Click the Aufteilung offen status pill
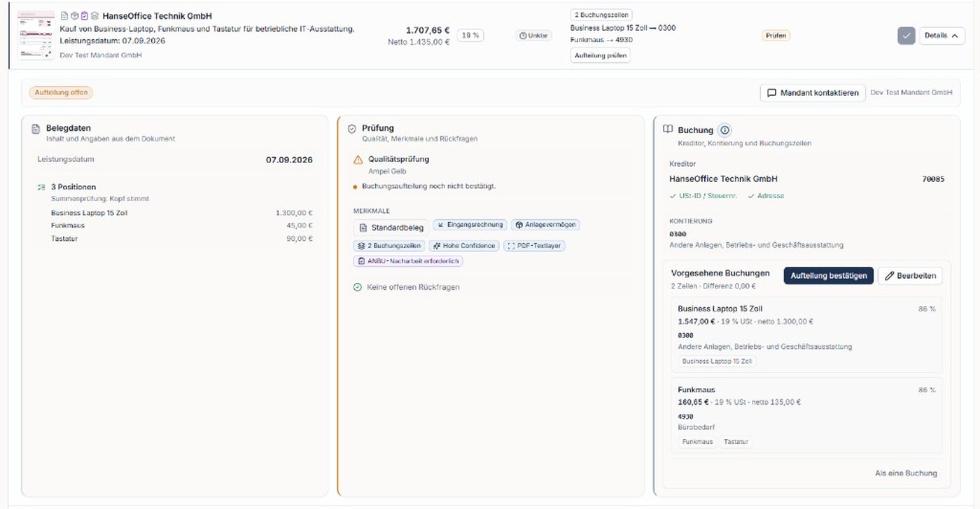The height and width of the screenshot is (509, 980). point(61,92)
